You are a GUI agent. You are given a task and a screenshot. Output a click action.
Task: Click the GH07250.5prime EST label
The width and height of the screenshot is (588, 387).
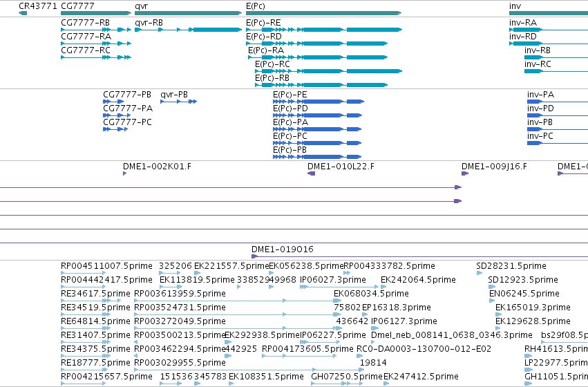tap(347, 377)
